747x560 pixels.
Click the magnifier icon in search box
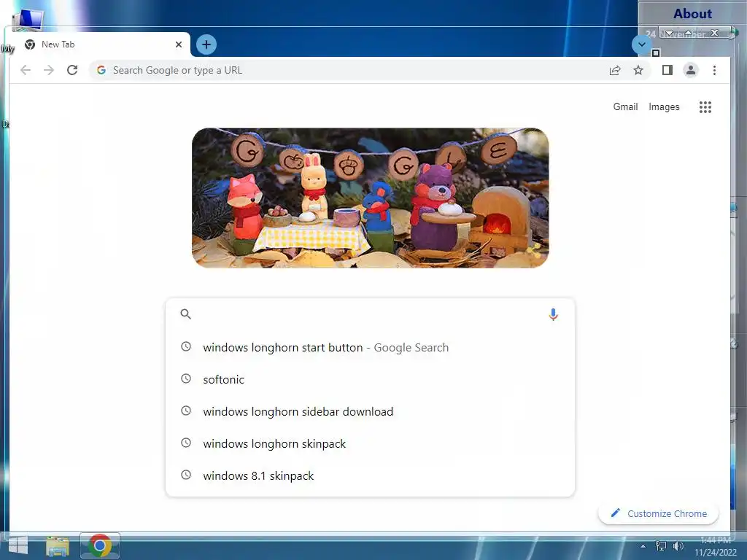[186, 314]
